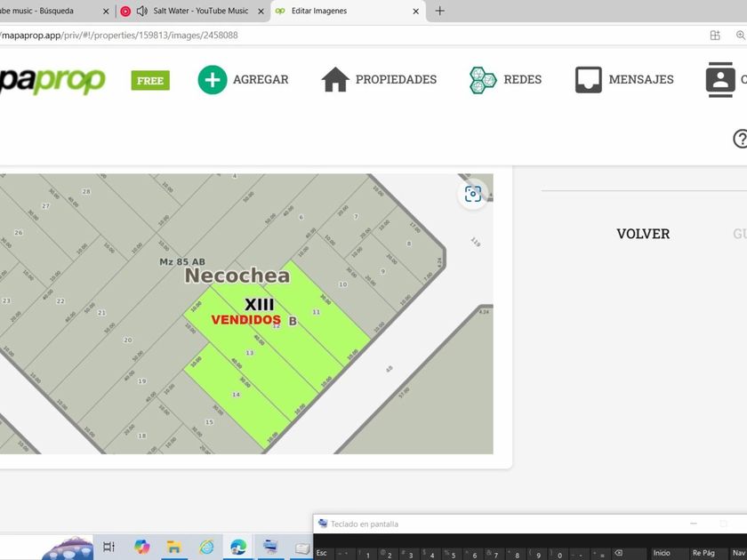The width and height of the screenshot is (747, 560).
Task: Click the green FREE plan badge
Action: point(150,81)
